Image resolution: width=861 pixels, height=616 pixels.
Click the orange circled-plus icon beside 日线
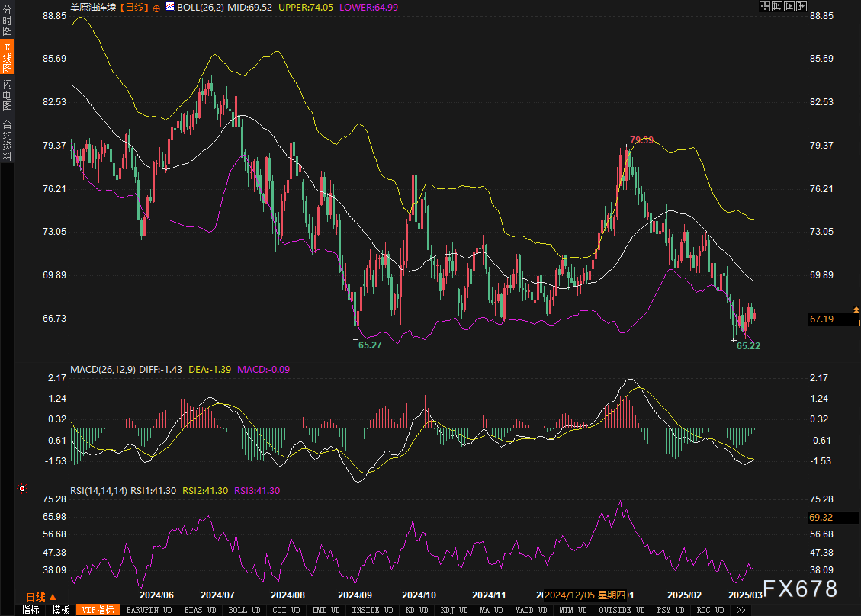pos(156,7)
